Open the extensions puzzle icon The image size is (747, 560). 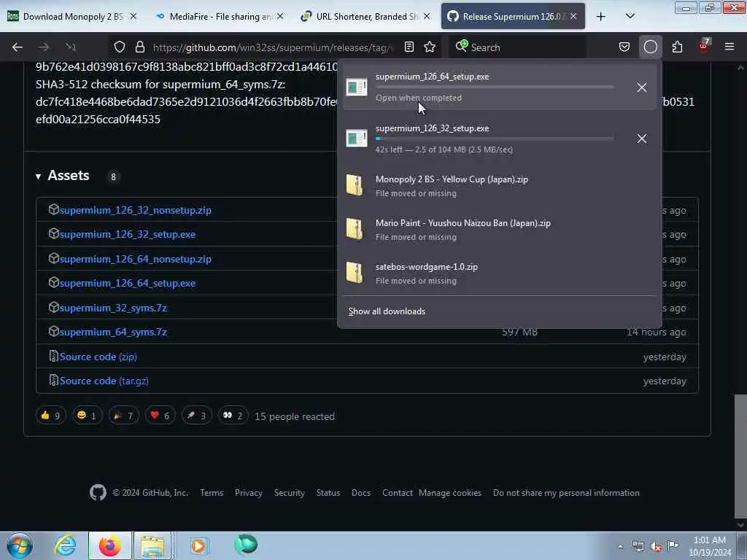[677, 47]
